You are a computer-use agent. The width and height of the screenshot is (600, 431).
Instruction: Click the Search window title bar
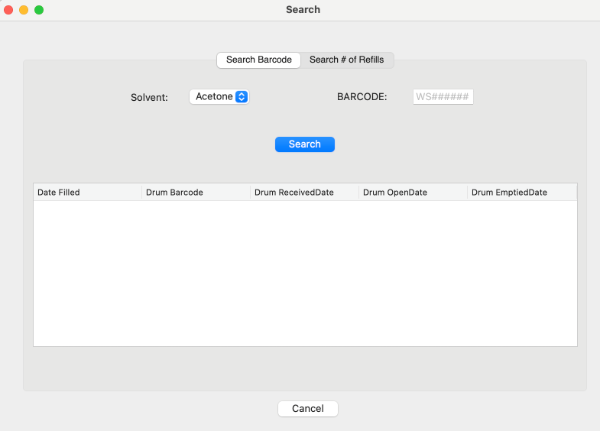point(302,9)
